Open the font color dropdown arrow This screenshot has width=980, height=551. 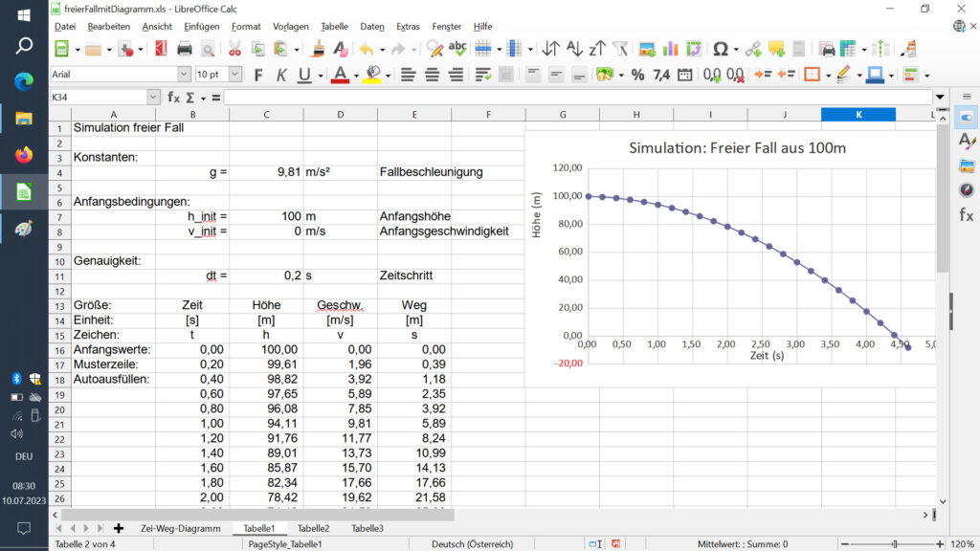click(356, 76)
